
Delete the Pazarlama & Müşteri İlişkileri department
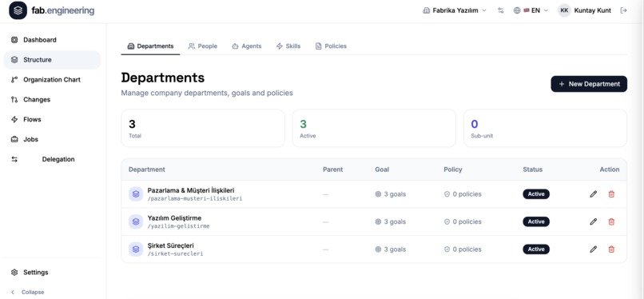611,194
